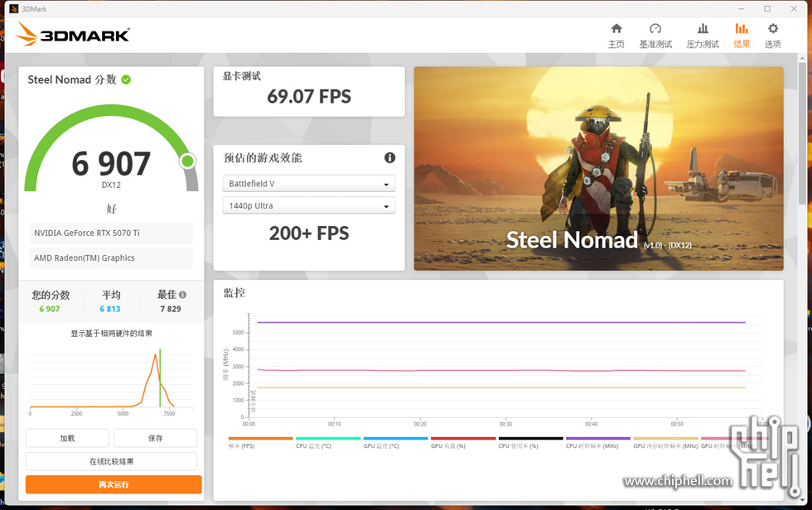The image size is (812, 510).
Task: Click the AMD Radeon(TM) Graphics entry
Action: click(111, 258)
